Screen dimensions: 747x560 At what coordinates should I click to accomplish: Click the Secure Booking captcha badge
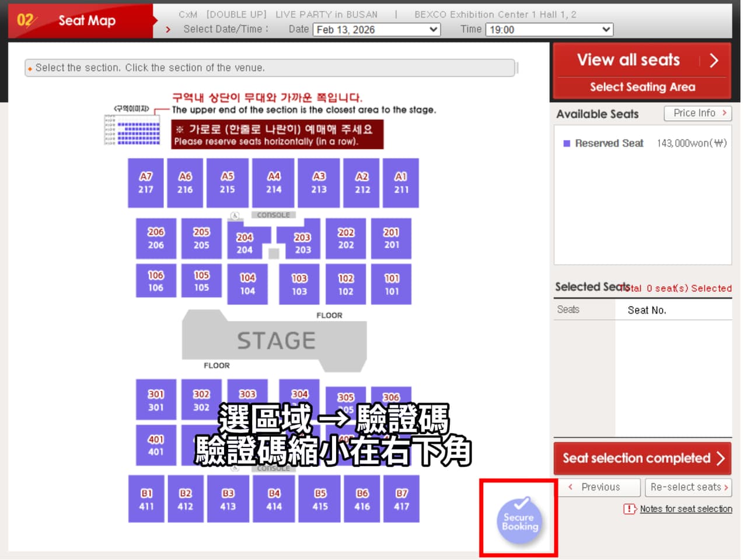point(519,521)
